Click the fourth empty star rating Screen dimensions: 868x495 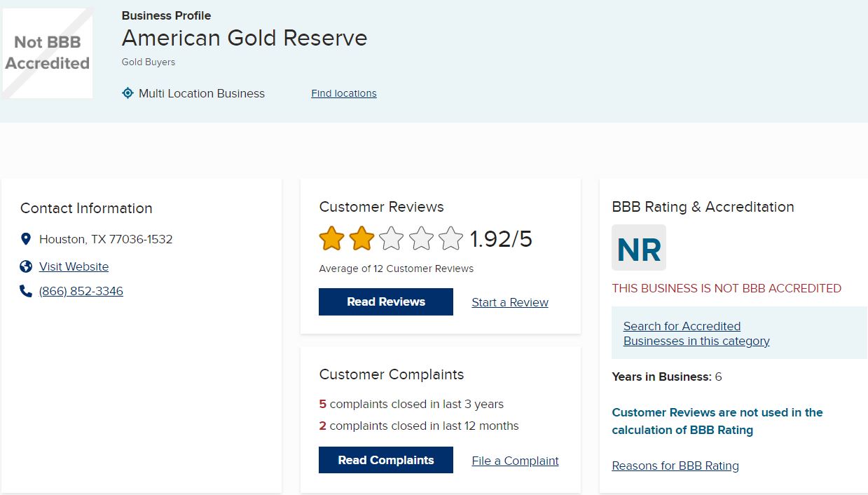pyautogui.click(x=421, y=239)
